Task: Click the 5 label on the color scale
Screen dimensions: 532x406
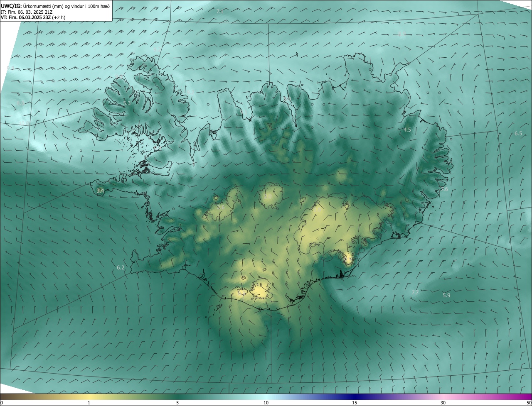Action: point(177,403)
